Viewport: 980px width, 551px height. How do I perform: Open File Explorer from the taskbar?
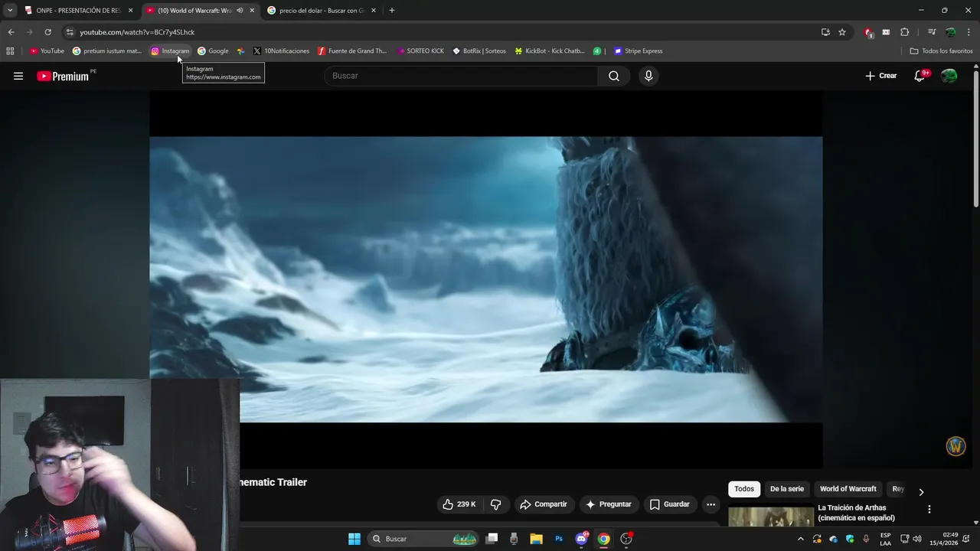click(536, 539)
